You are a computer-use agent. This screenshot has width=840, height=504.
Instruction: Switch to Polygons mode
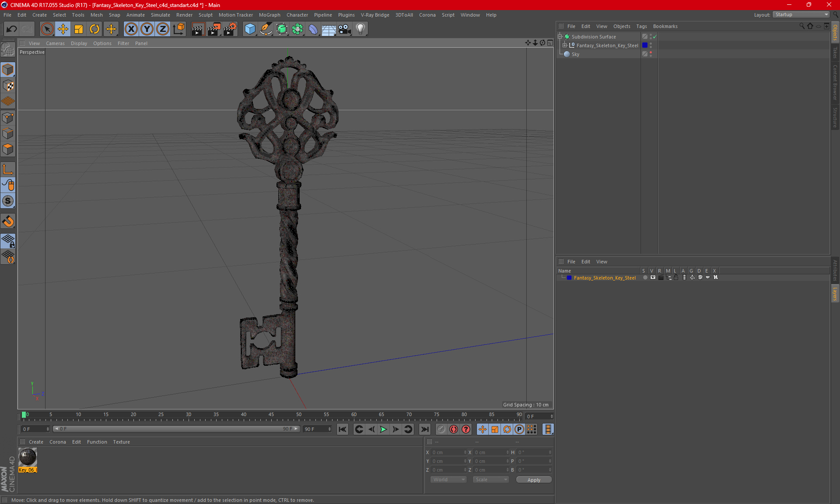pyautogui.click(x=8, y=149)
